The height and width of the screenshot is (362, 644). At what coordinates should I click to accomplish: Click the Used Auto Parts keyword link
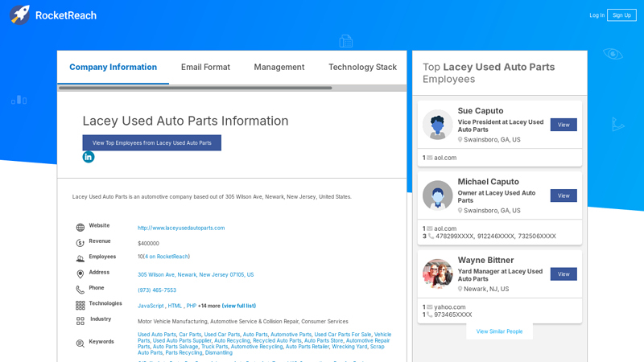pyautogui.click(x=157, y=335)
